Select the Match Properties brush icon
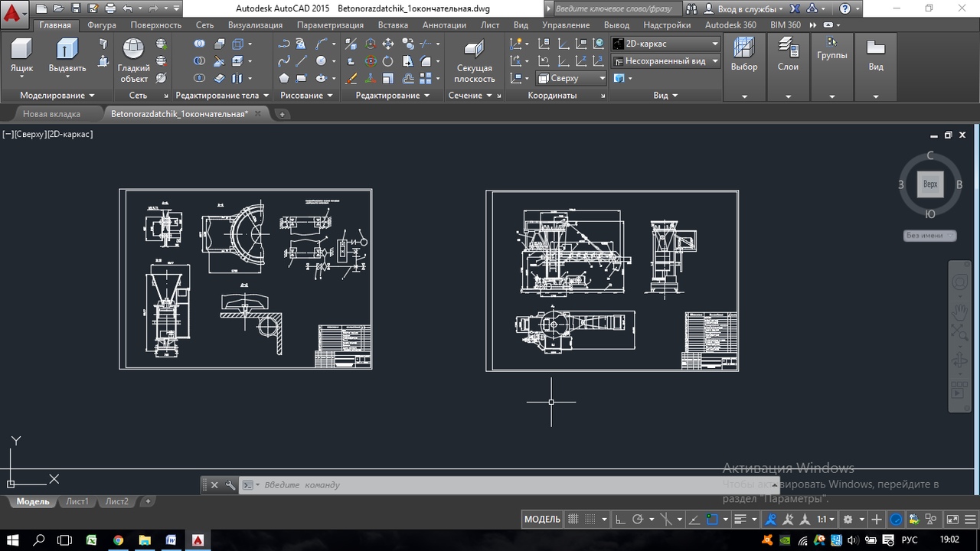Image resolution: width=980 pixels, height=551 pixels. pyautogui.click(x=350, y=78)
